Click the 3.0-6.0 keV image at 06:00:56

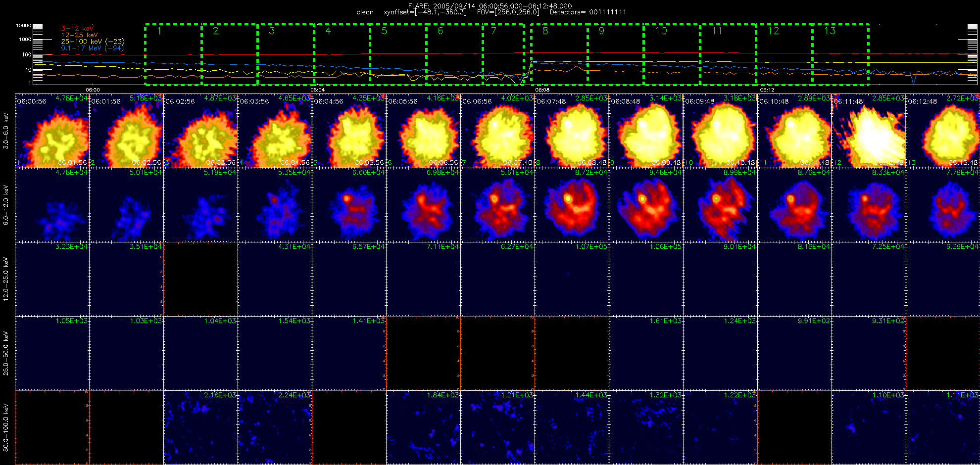pyautogui.click(x=52, y=131)
